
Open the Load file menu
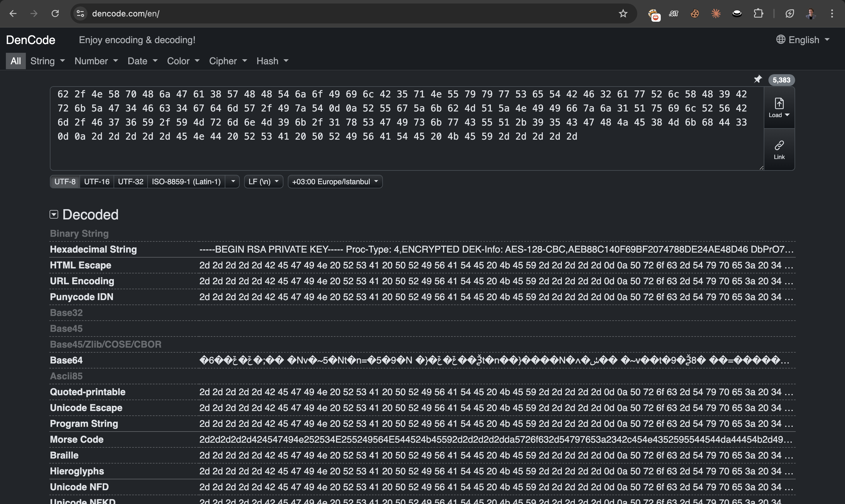click(779, 108)
